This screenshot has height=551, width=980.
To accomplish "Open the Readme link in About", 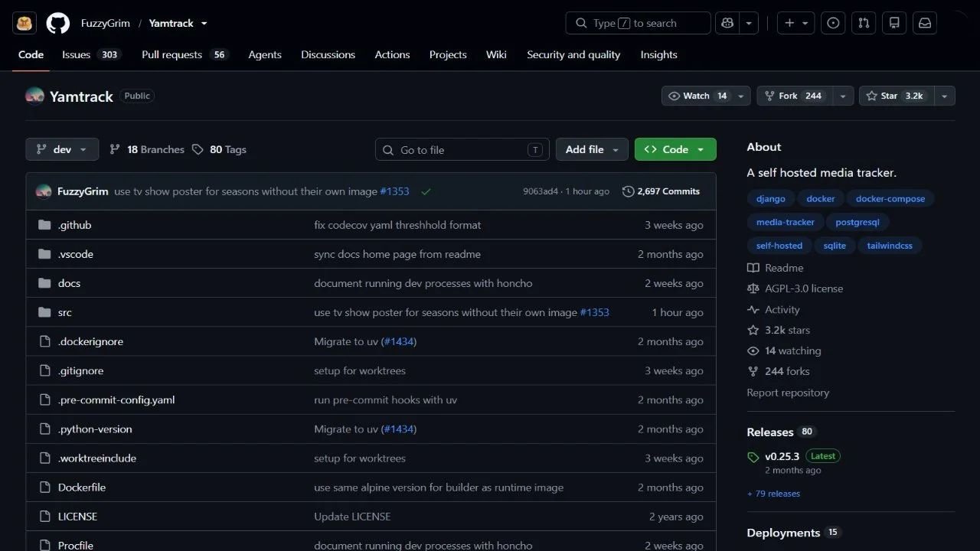I will pyautogui.click(x=776, y=268).
